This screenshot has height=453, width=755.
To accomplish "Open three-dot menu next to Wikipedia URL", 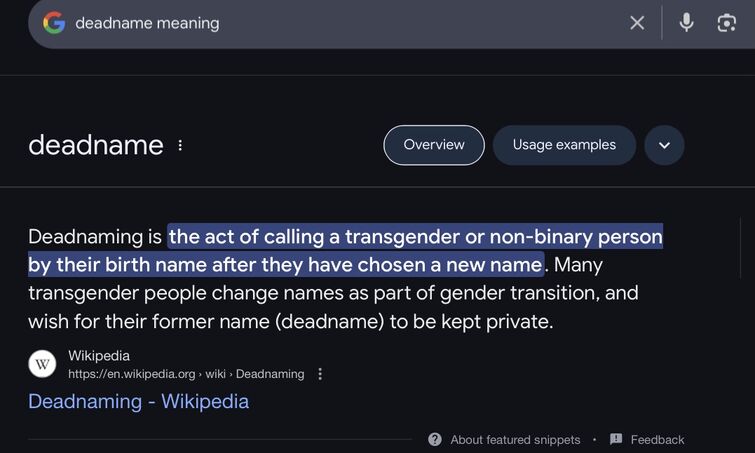I will pos(320,374).
